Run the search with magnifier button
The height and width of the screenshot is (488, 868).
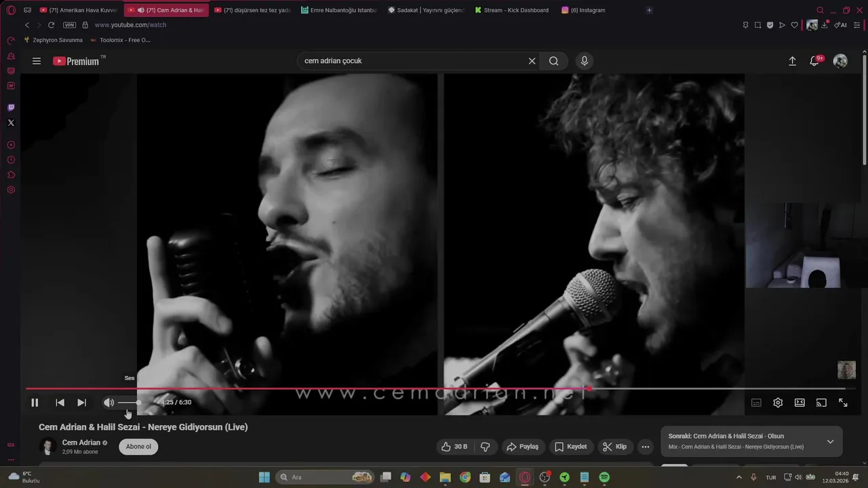(554, 61)
